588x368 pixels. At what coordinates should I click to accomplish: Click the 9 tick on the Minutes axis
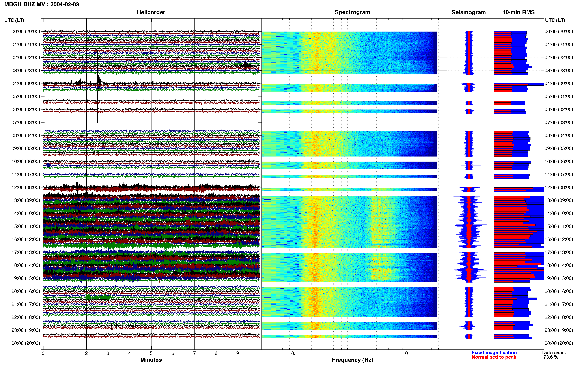point(238,353)
